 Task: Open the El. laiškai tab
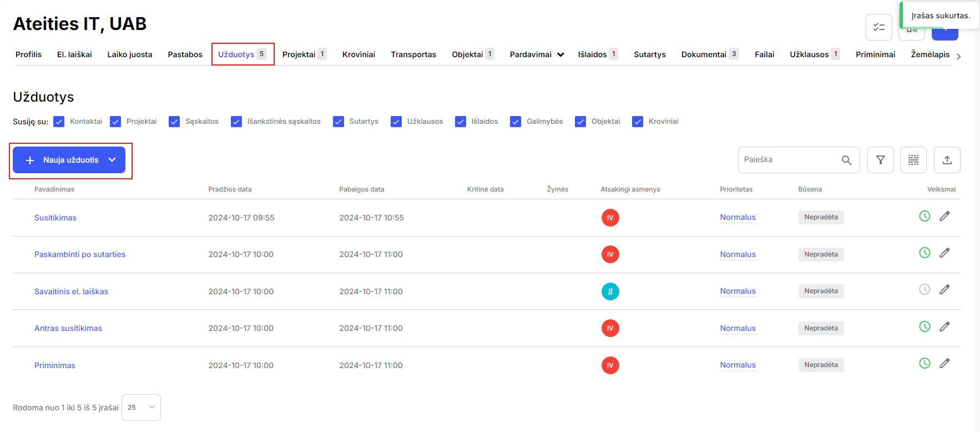[x=74, y=54]
